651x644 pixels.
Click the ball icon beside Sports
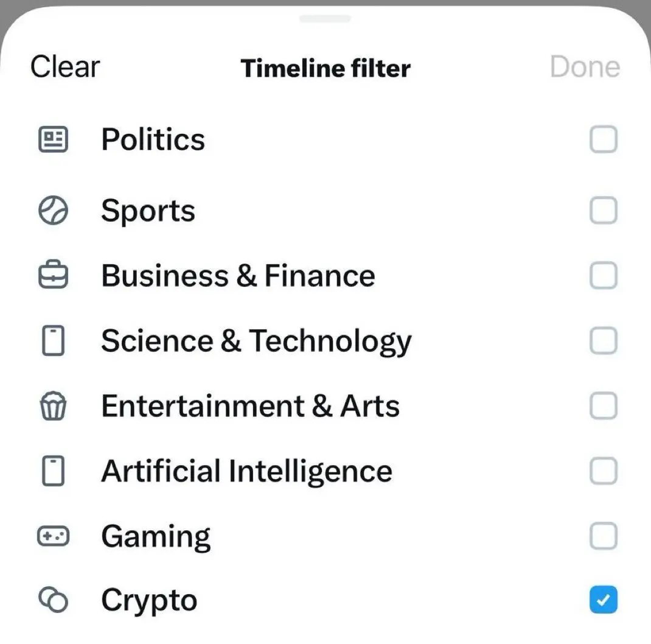(x=54, y=211)
